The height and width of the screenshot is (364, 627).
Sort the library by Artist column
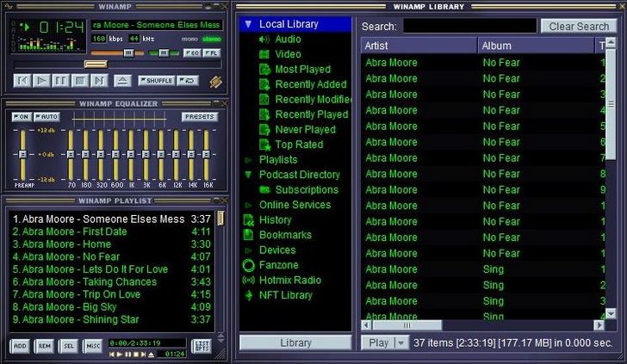pos(419,46)
